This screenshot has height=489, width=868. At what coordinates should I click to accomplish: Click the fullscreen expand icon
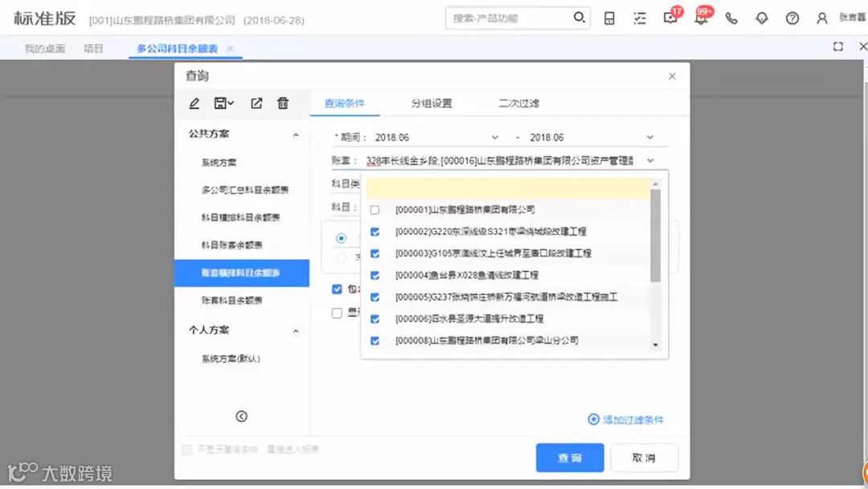tap(838, 47)
